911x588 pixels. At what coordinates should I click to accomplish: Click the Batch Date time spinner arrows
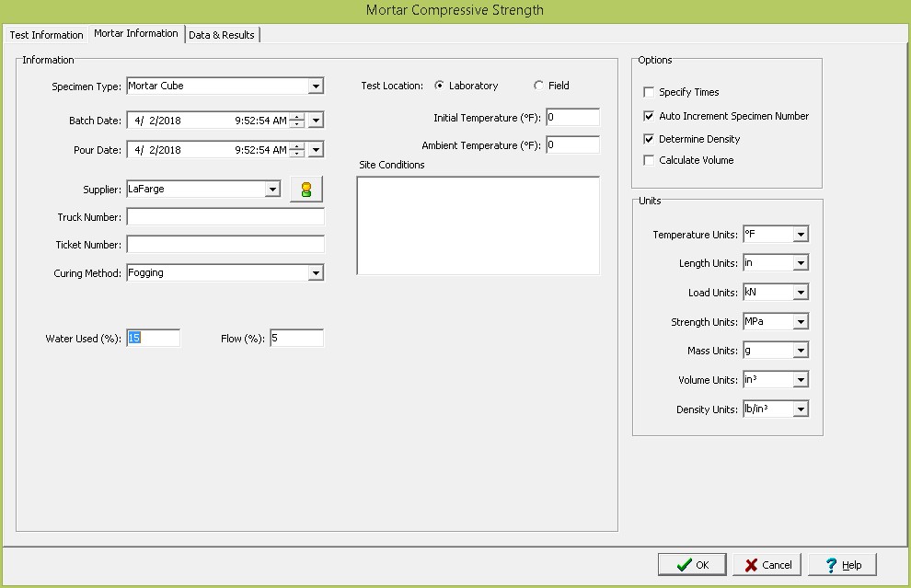click(296, 121)
